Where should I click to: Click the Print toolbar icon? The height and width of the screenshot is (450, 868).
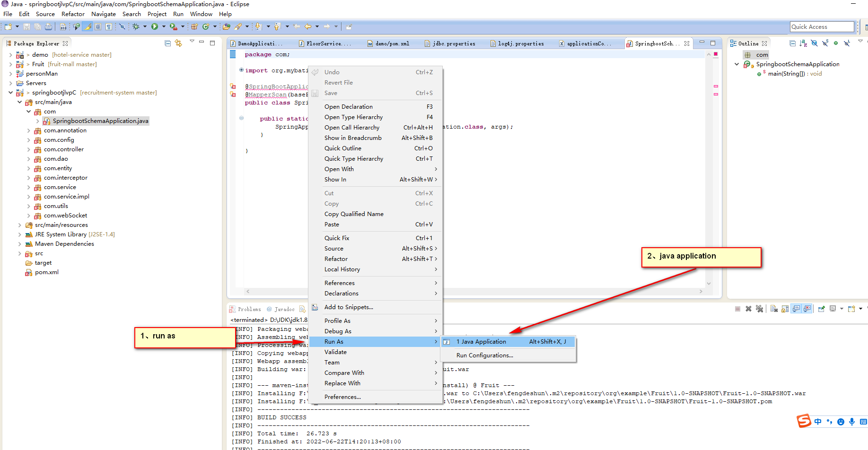tap(48, 26)
